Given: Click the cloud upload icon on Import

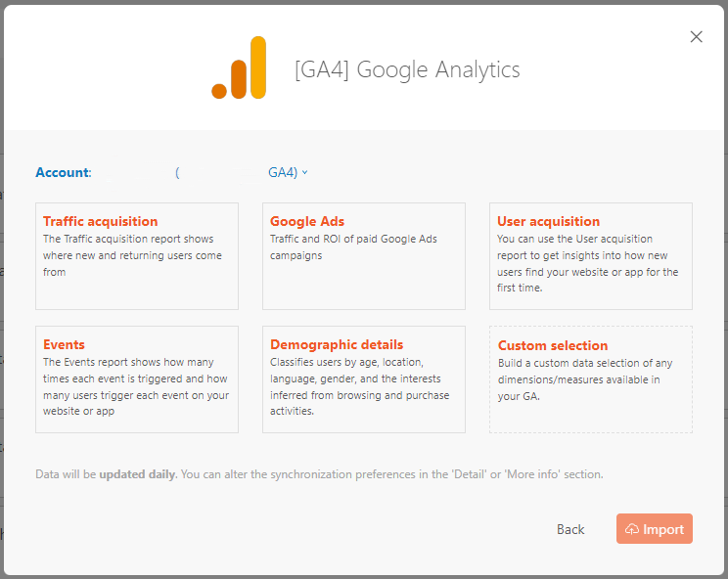Looking at the screenshot, I should pos(632,529).
